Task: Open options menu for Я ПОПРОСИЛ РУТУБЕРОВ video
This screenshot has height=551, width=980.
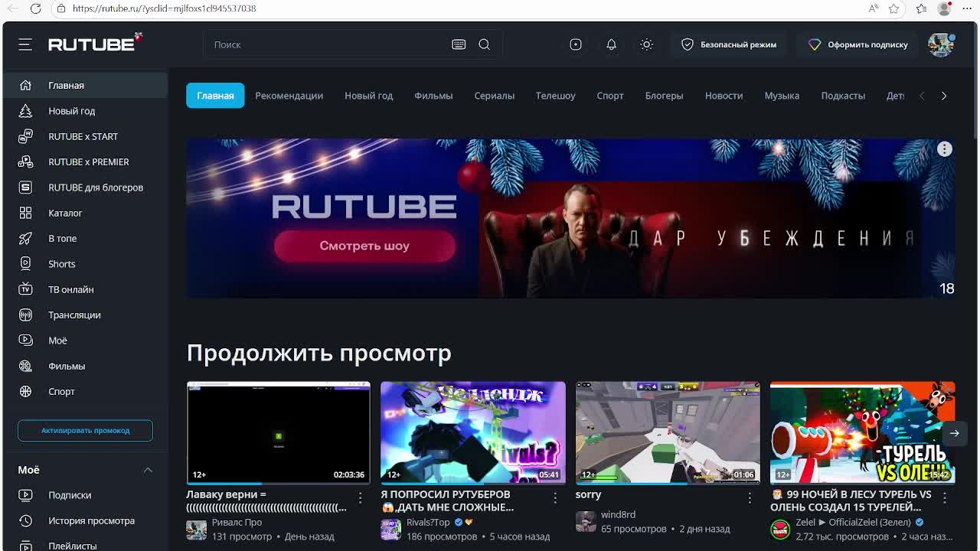Action: coord(555,498)
